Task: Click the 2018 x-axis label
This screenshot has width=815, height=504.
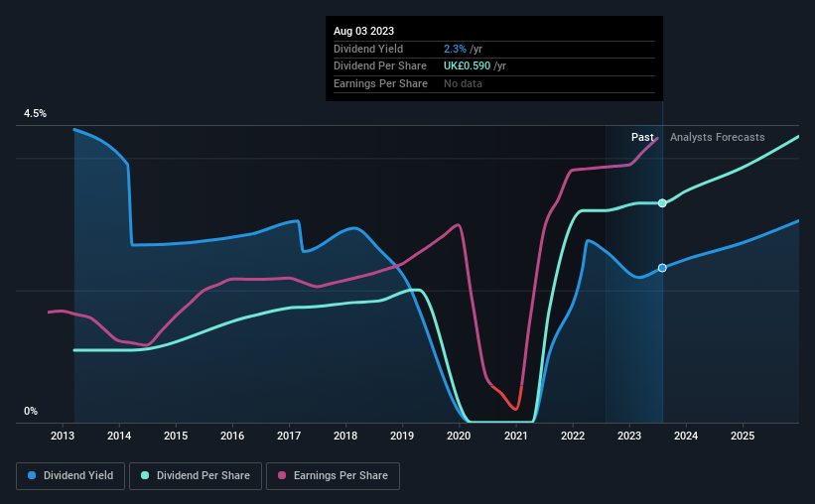Action: point(345,436)
